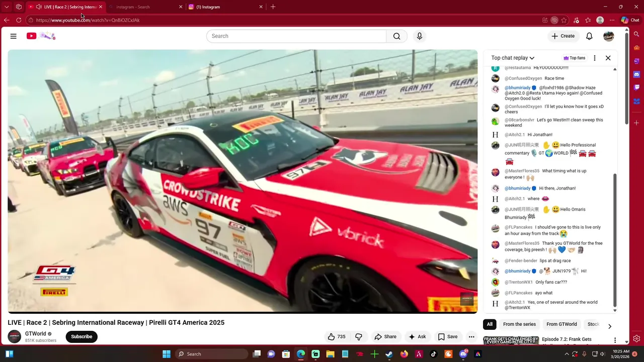Open browser favorites list
Screen dimensions: 644x362
(x=588, y=20)
